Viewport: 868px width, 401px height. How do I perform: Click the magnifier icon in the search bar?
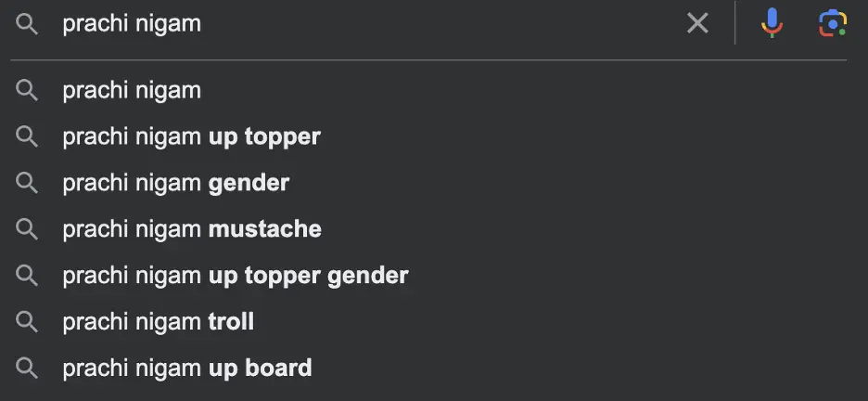pyautogui.click(x=27, y=24)
